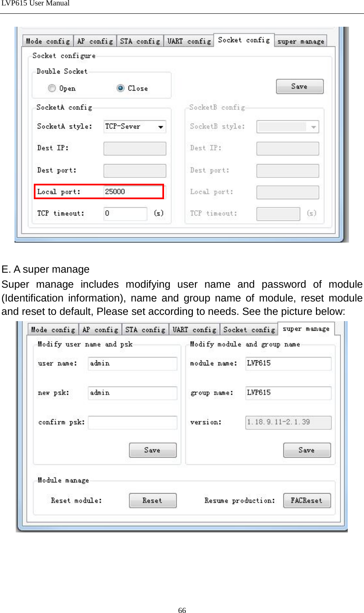The image size is (364, 613).
Task: Switch to Mode config tab in lower dialog
Action: [53, 329]
